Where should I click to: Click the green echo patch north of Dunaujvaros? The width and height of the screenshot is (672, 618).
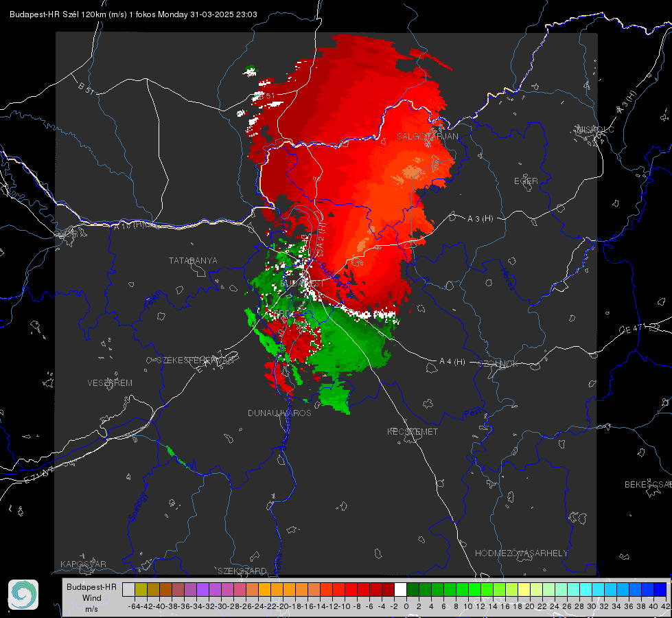(x=336, y=396)
